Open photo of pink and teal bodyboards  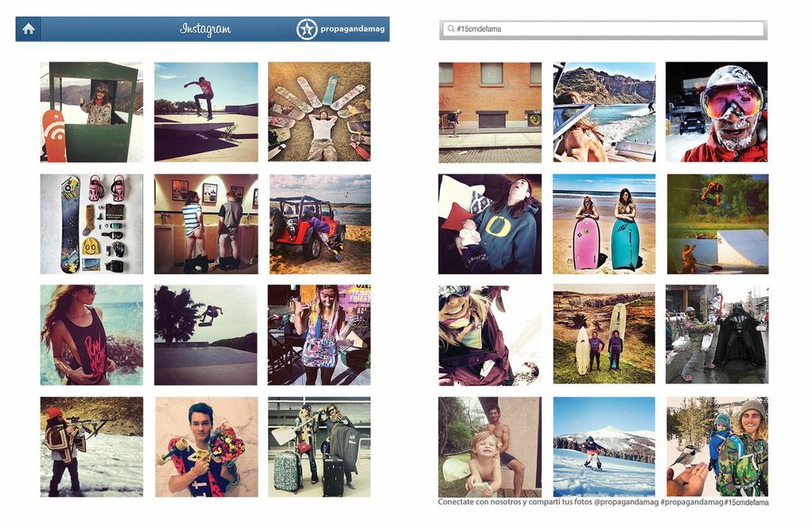[x=604, y=224]
